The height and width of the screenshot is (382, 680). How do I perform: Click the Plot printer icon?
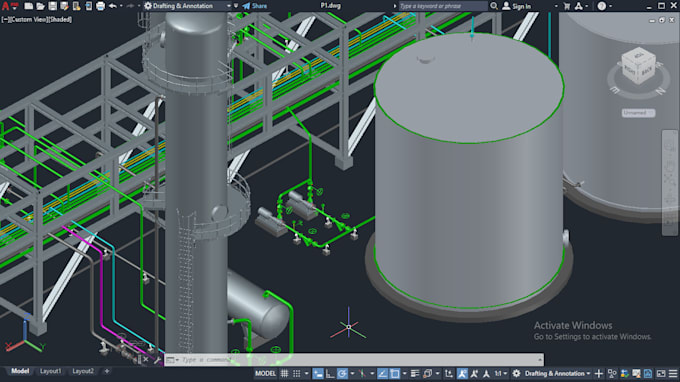click(100, 6)
